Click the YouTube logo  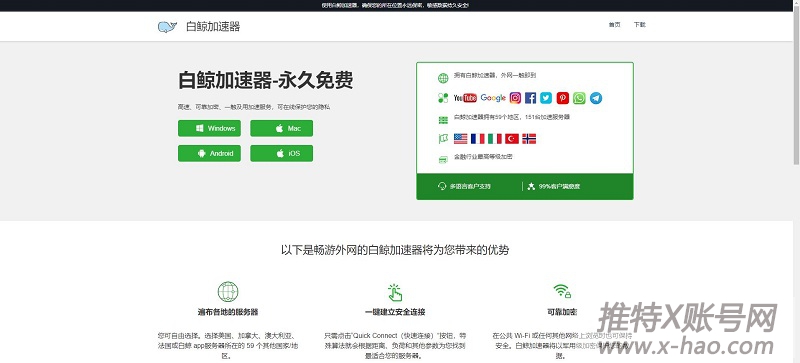465,98
